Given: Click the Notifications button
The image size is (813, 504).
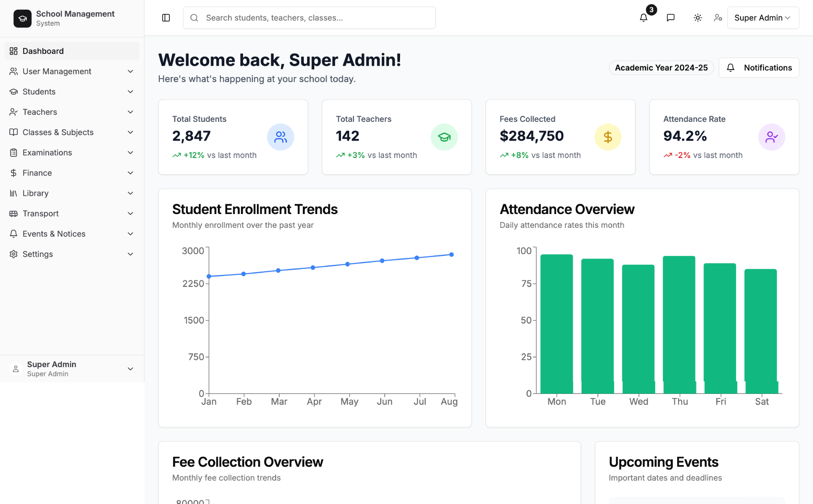Looking at the screenshot, I should point(759,67).
